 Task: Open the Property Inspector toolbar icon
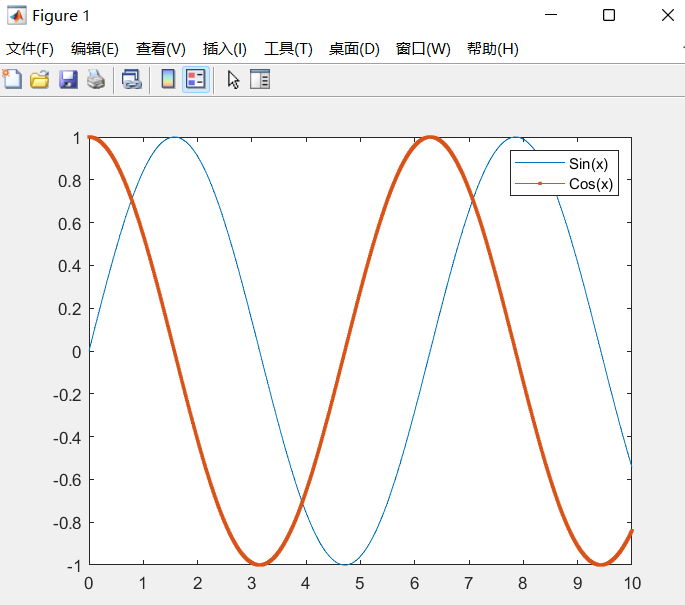click(x=260, y=80)
